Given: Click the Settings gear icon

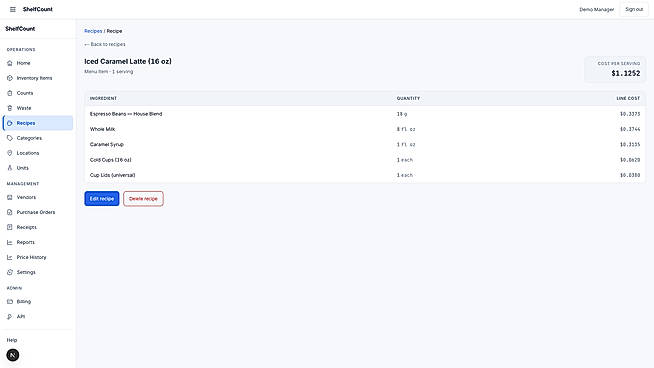Looking at the screenshot, I should coord(10,272).
